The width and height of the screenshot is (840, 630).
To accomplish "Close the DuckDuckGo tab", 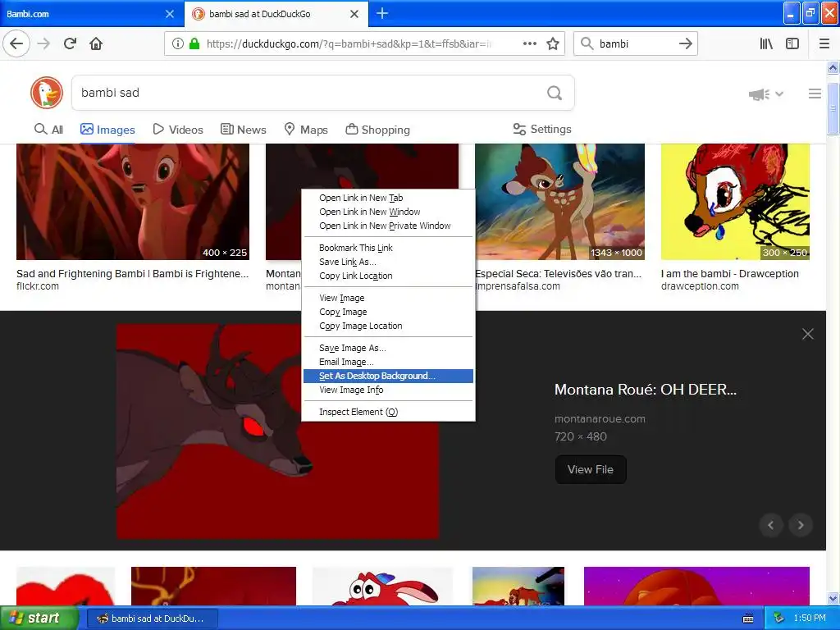I will pyautogui.click(x=354, y=14).
